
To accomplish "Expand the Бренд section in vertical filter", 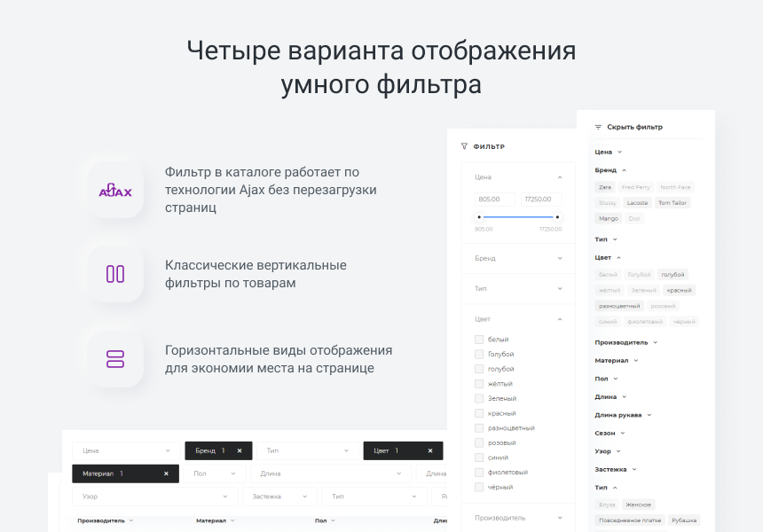I will pos(560,258).
